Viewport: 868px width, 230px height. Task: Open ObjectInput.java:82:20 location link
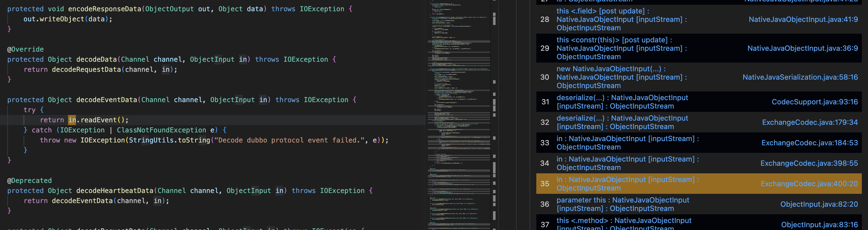point(819,204)
